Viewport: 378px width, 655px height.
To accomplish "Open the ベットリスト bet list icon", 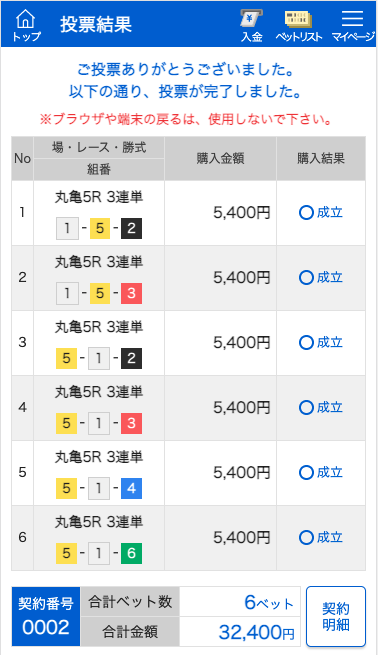I will pyautogui.click(x=299, y=26).
